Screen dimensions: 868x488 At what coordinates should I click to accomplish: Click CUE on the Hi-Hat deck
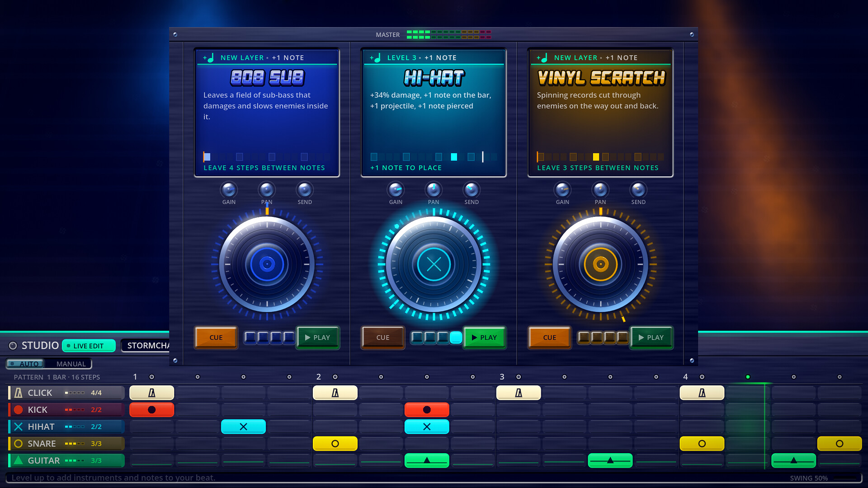[383, 338]
